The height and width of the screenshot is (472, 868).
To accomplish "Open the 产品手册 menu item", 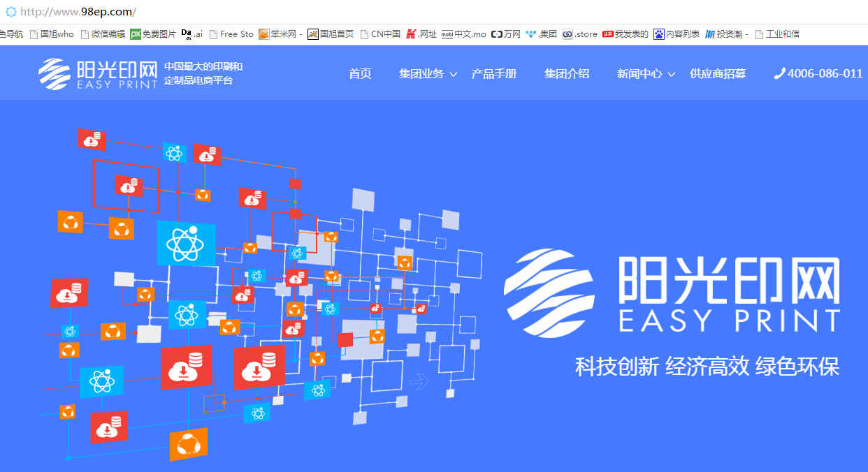I will [x=494, y=74].
